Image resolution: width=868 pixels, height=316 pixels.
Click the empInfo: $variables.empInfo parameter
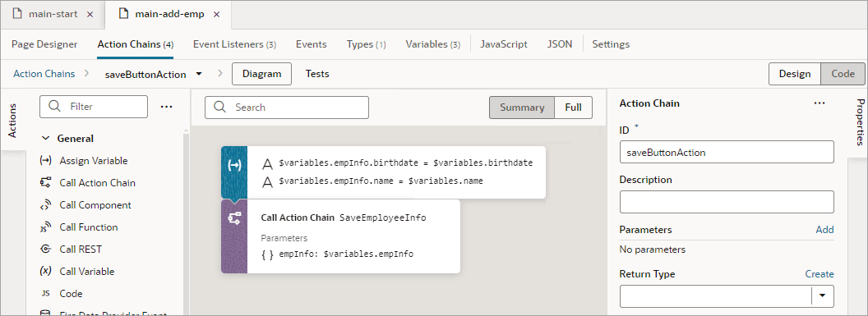[x=346, y=254]
